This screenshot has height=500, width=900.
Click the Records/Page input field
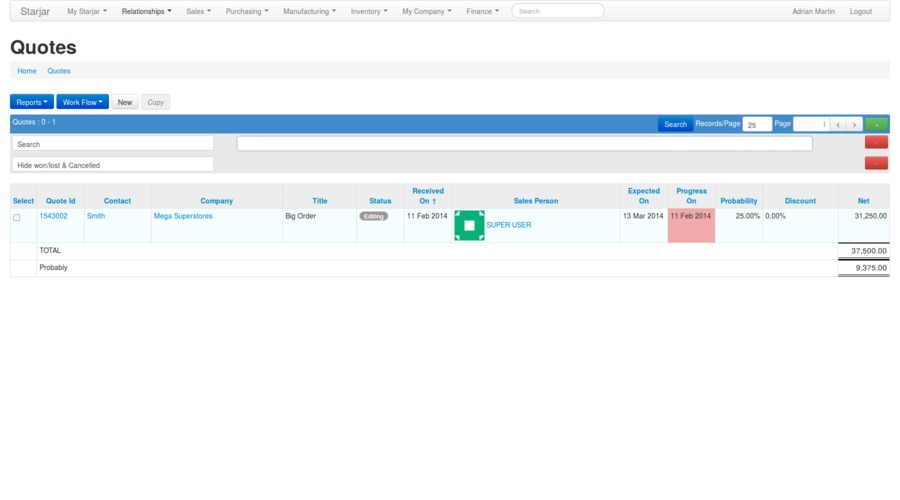point(757,124)
